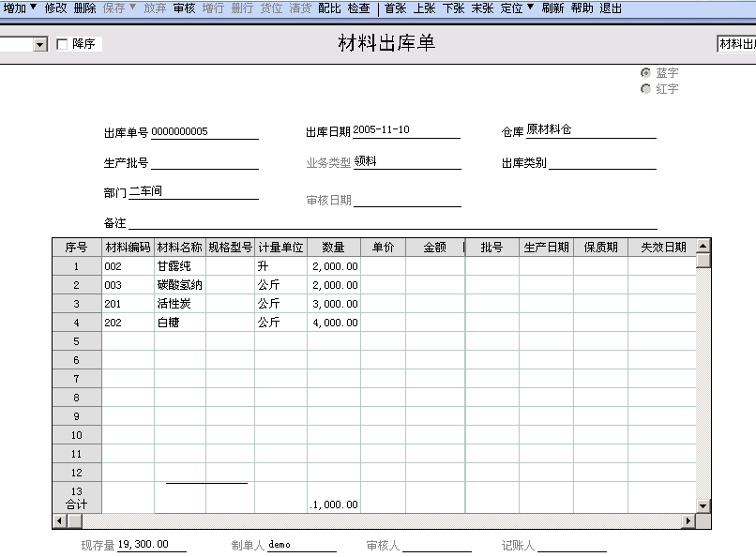Image resolution: width=756 pixels, height=557 pixels.
Task: Click the 失效日期 column header
Action: click(662, 248)
